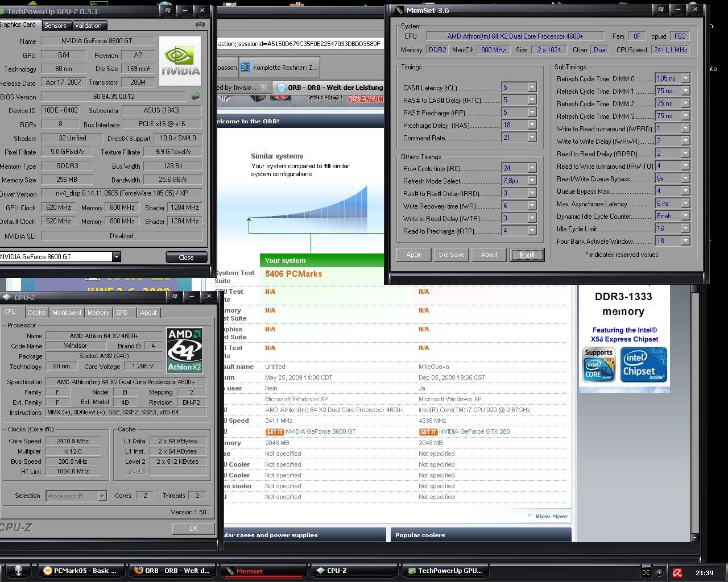The height and width of the screenshot is (582, 728).
Task: Open the Write Recovery time (tWR) dropdown
Action: (532, 206)
